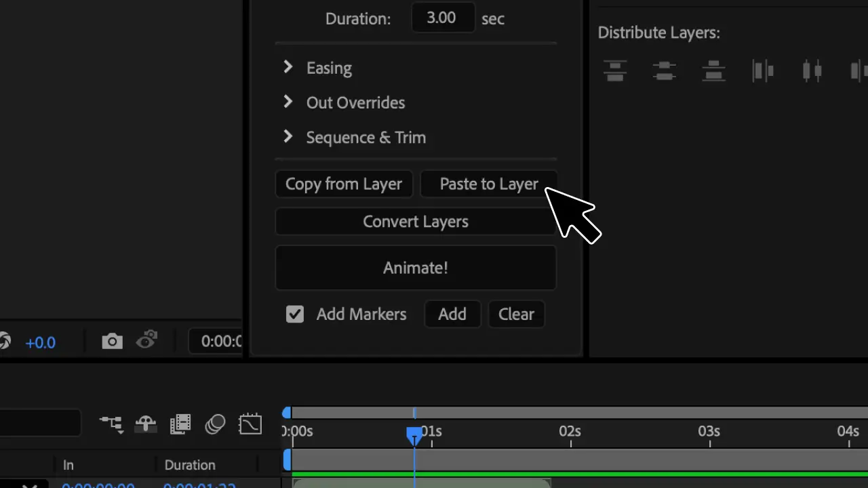
Task: Move the playhead marker near 01s
Action: [x=414, y=436]
